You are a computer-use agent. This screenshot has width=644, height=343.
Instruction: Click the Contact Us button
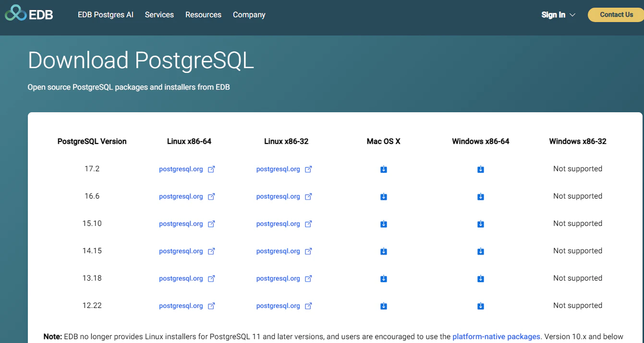coord(617,15)
